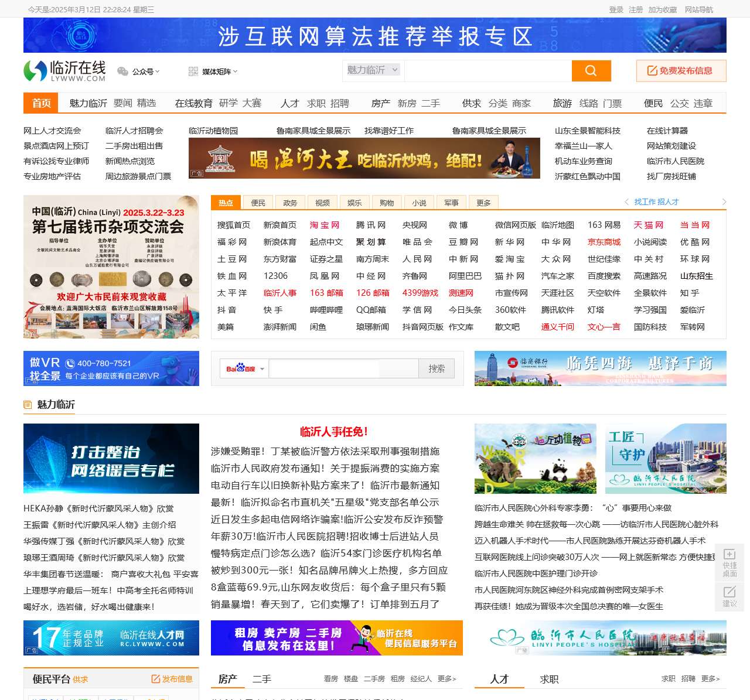Click the 魅力临沂 section list icon
Screen dimensions: 750x700
click(x=28, y=405)
